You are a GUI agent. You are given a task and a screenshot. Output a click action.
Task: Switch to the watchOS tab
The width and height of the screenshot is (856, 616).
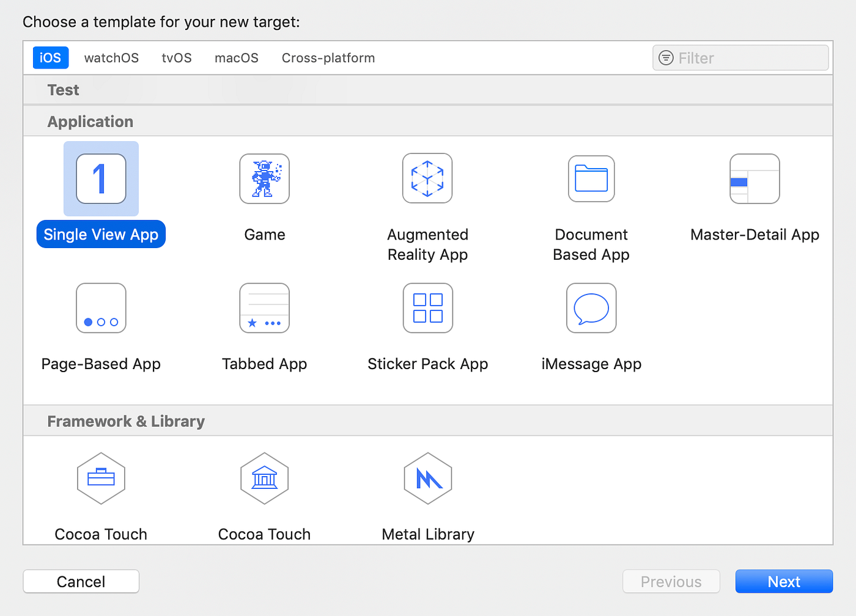pos(111,57)
